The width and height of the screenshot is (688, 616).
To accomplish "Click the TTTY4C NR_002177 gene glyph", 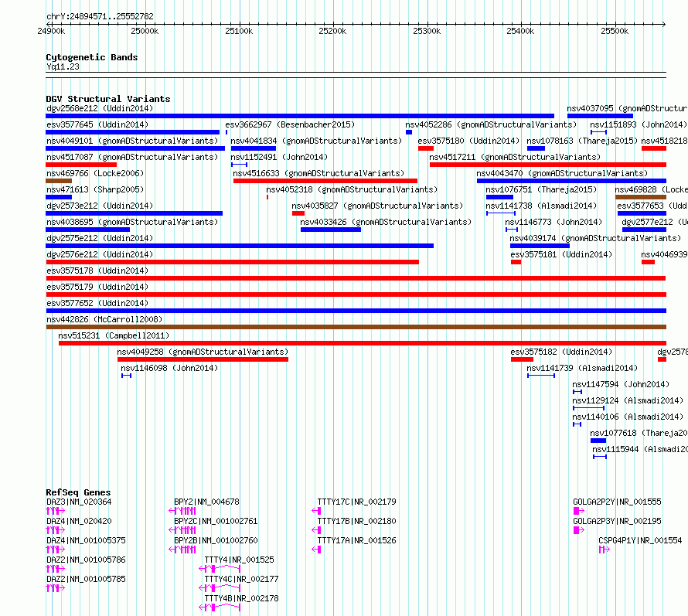I will coord(220,588).
